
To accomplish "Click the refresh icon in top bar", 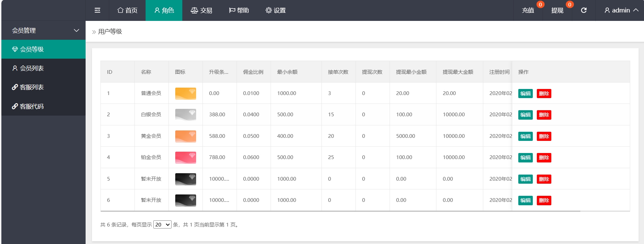I will [584, 10].
